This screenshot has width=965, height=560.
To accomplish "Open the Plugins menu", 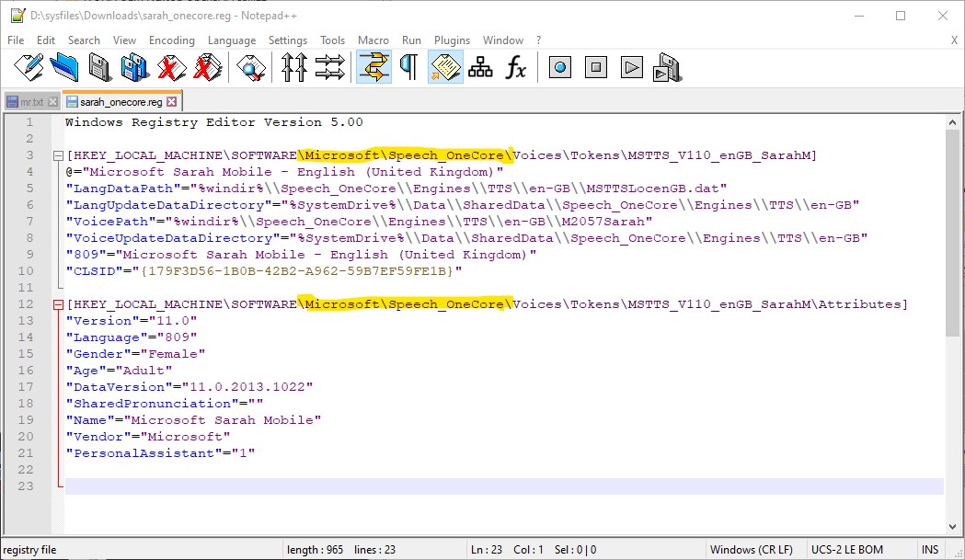I will pos(452,40).
